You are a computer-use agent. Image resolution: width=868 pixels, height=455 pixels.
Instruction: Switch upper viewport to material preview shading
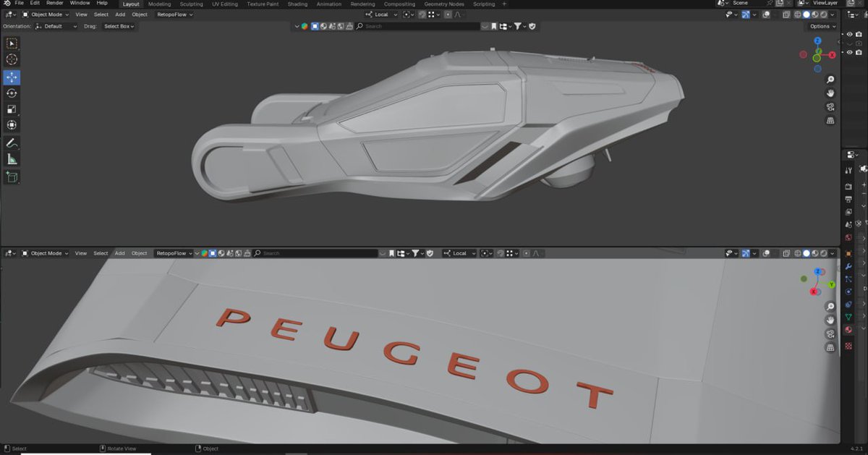tap(815, 14)
